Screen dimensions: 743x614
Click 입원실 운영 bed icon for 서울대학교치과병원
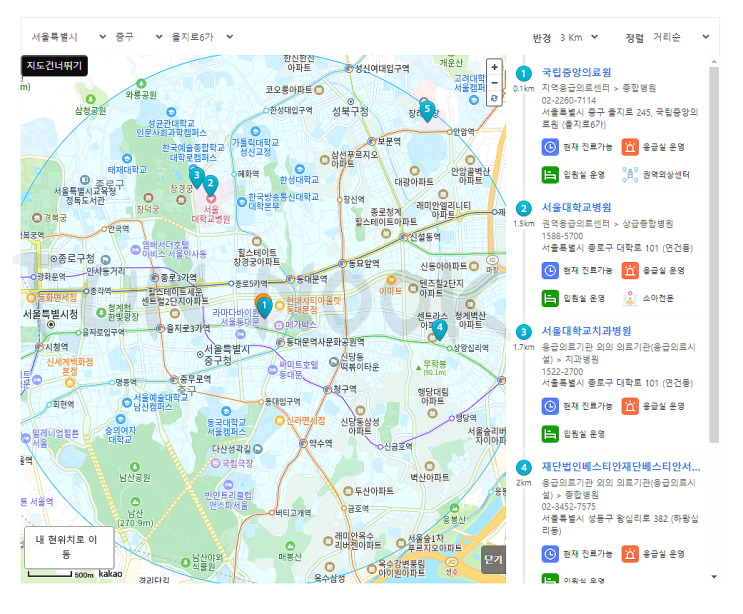coord(550,434)
